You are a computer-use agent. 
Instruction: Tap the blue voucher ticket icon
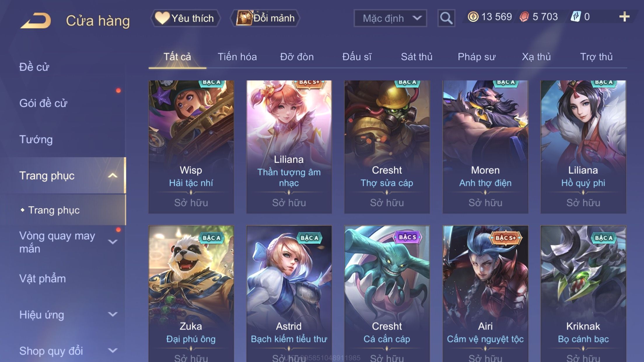576,16
